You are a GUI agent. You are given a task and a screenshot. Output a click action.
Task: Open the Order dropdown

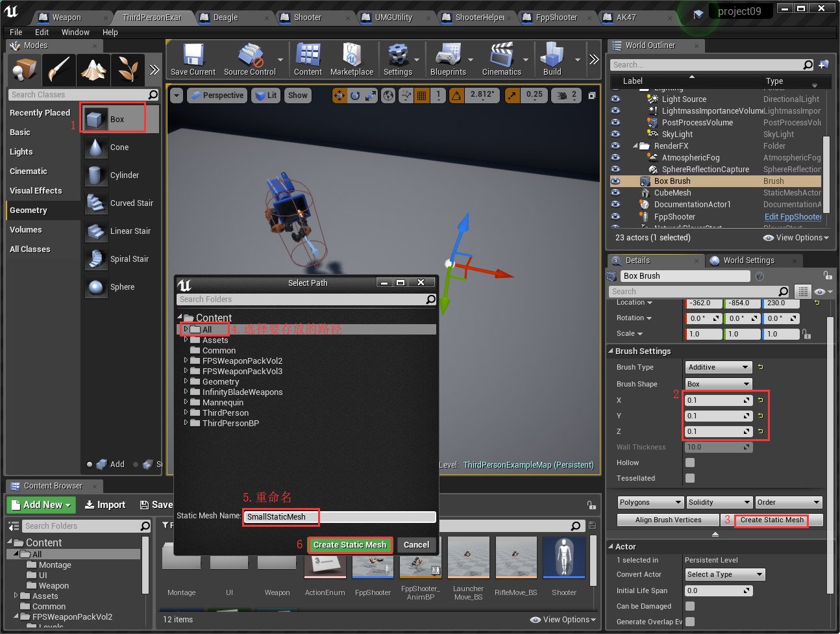click(789, 502)
